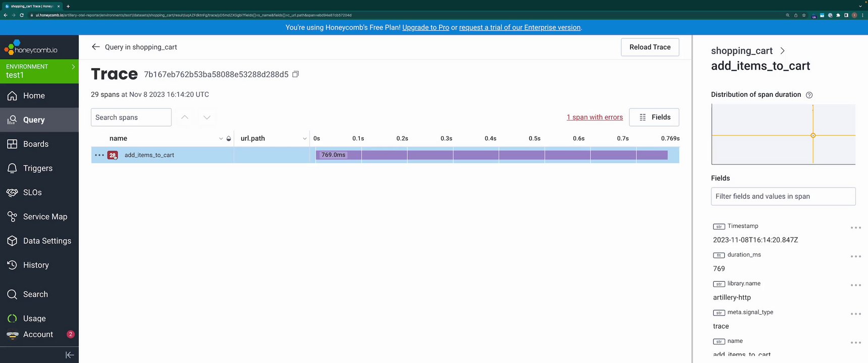
Task: Click the trace ID 7b167eb762b53ba58088e53288d288d5
Action: (x=216, y=74)
